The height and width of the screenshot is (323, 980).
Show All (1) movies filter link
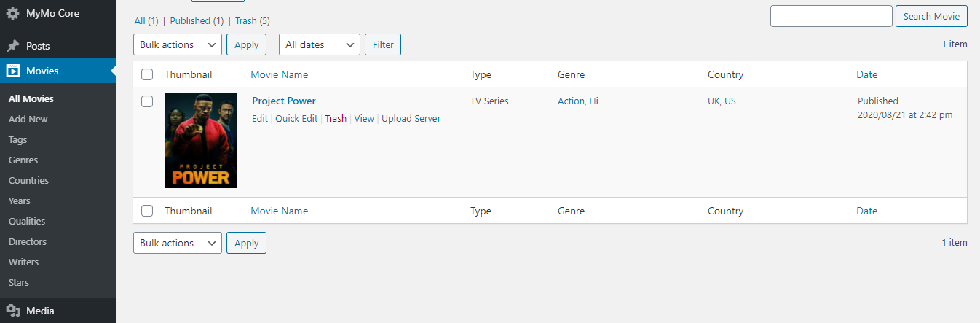(146, 21)
